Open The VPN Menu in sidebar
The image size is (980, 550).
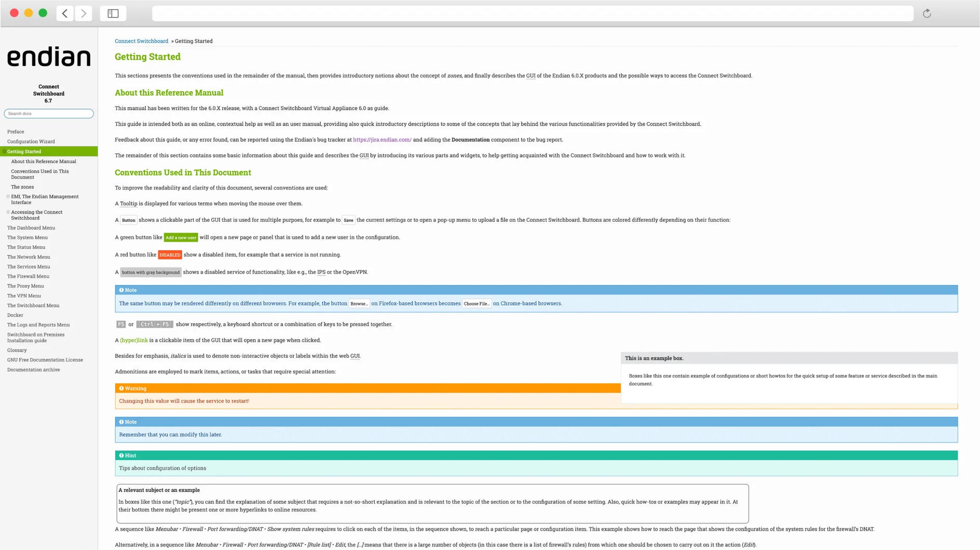click(x=24, y=296)
